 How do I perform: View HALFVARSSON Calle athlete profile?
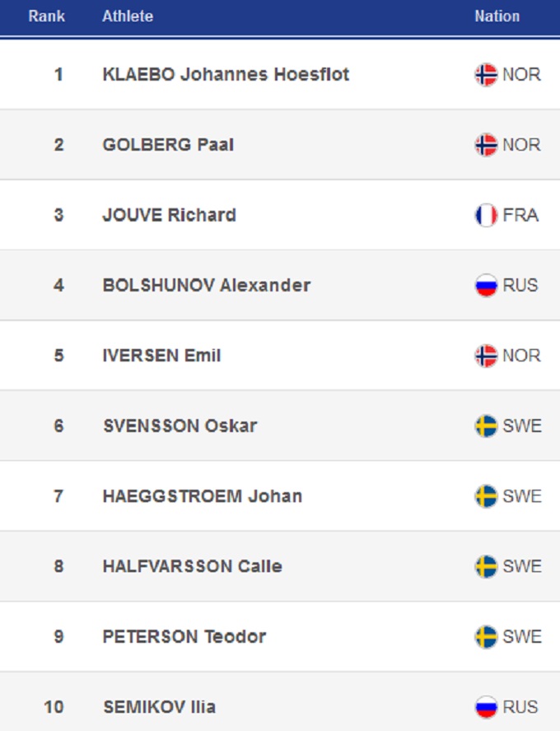pos(192,566)
